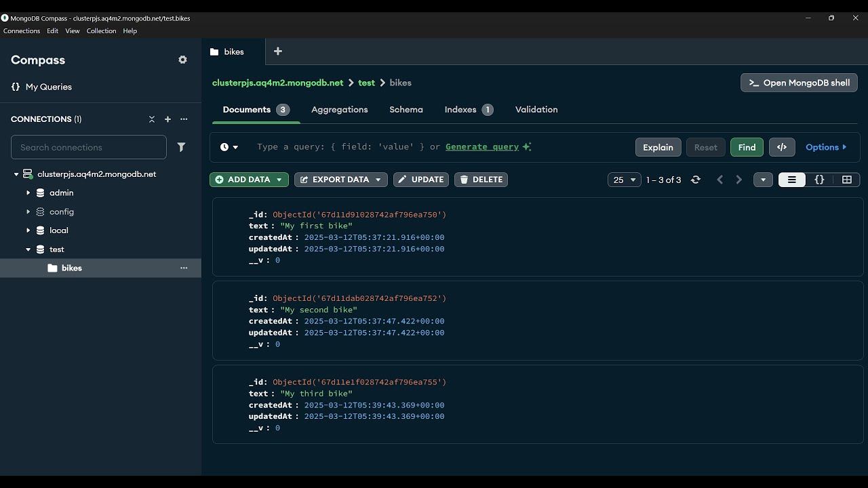Expand the config database
868x488 pixels.
[x=28, y=212]
